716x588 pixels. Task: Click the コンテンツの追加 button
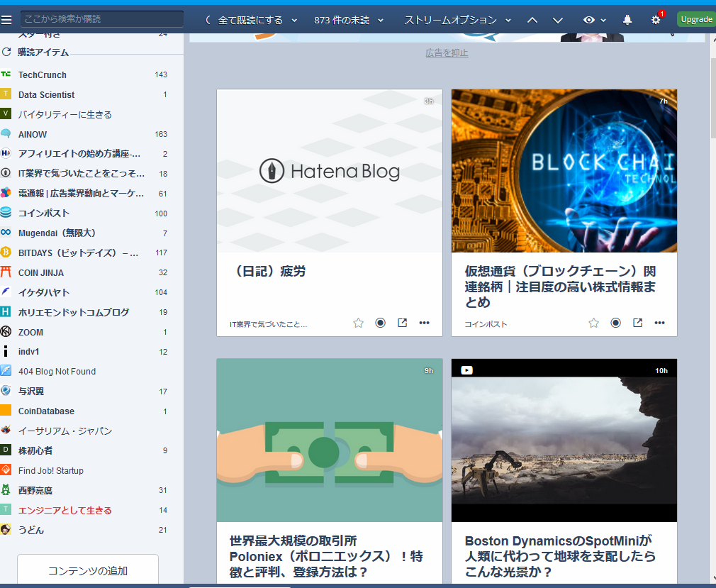click(88, 571)
